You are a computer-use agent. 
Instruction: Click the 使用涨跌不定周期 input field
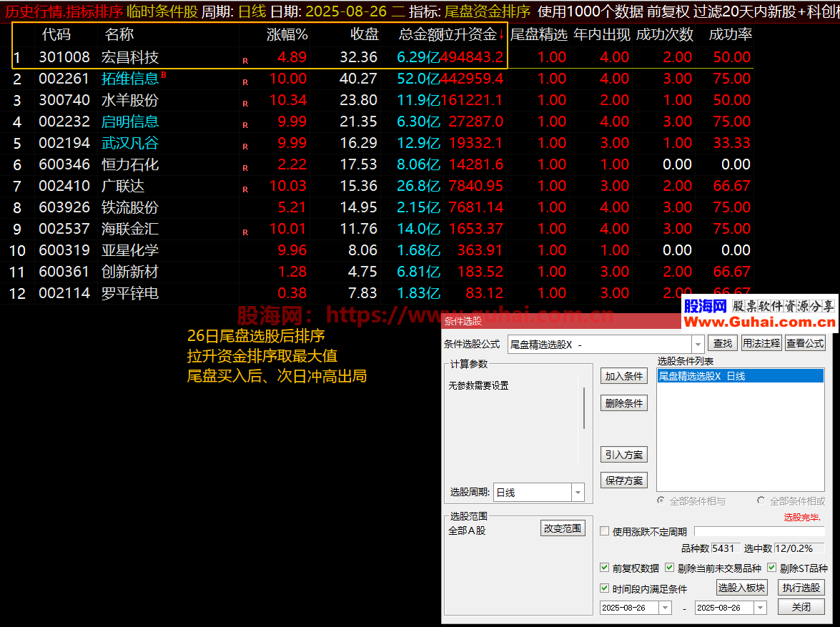tap(759, 531)
